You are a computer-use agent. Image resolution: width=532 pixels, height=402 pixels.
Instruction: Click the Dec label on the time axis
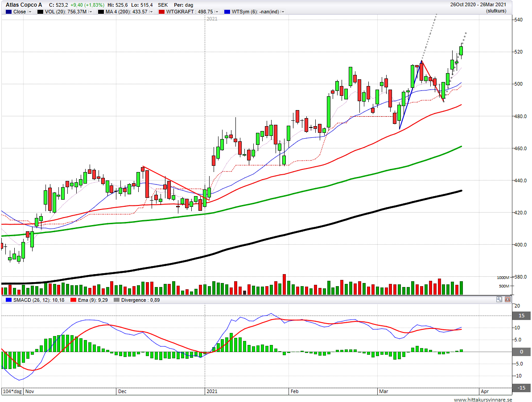click(122, 391)
